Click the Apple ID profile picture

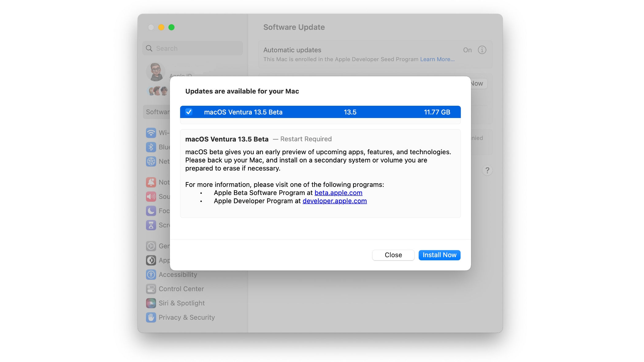pyautogui.click(x=156, y=71)
